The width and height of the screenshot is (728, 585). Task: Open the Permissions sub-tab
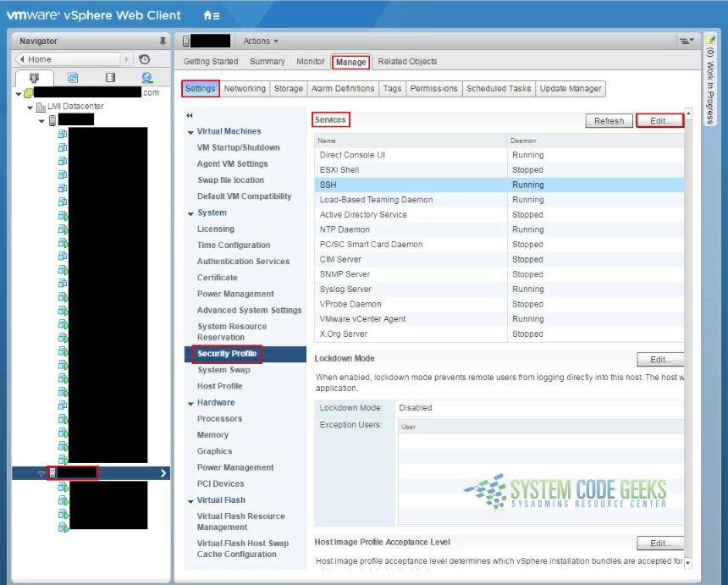tap(433, 88)
